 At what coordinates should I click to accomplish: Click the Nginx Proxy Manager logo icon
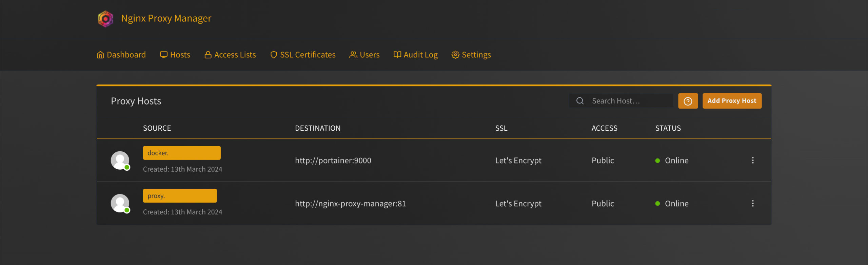coord(105,18)
